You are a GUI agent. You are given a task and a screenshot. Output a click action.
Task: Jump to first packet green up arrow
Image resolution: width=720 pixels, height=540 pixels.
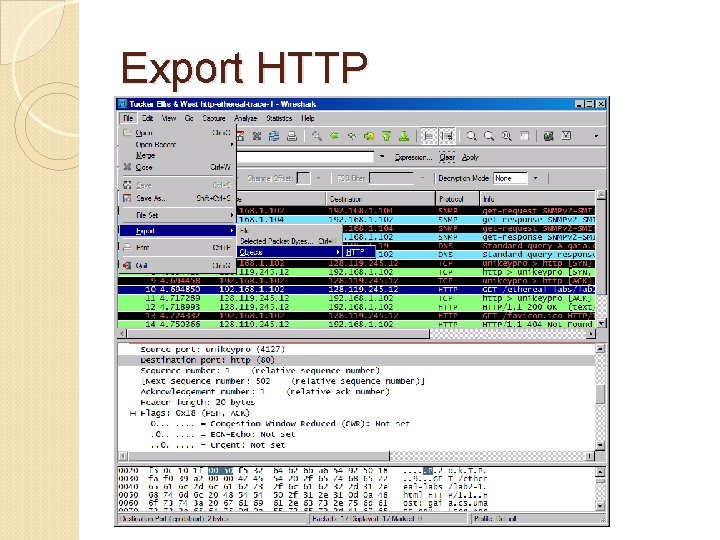coord(386,136)
